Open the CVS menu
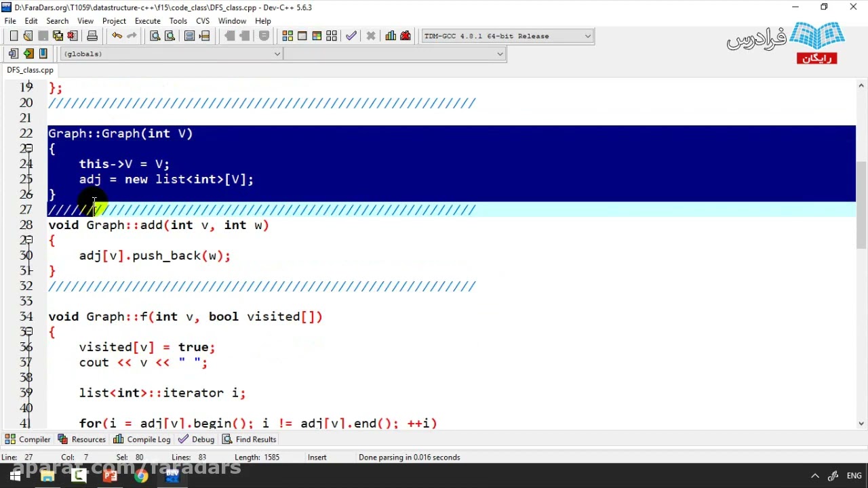Viewport: 868px width, 488px height. 203,21
